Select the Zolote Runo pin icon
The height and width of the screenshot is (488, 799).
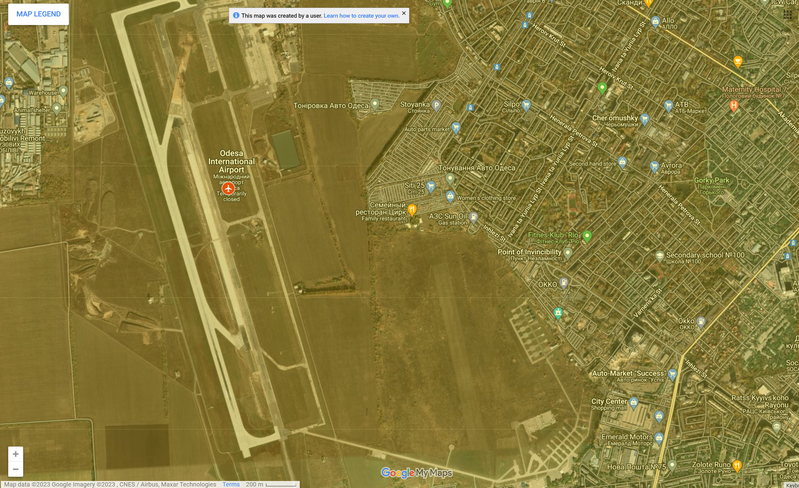point(737,465)
